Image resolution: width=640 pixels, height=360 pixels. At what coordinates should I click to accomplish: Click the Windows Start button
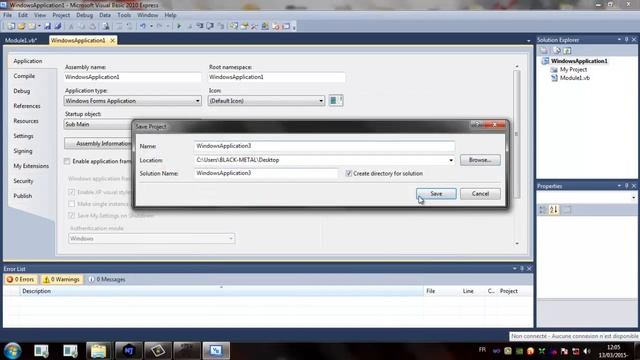[12, 351]
